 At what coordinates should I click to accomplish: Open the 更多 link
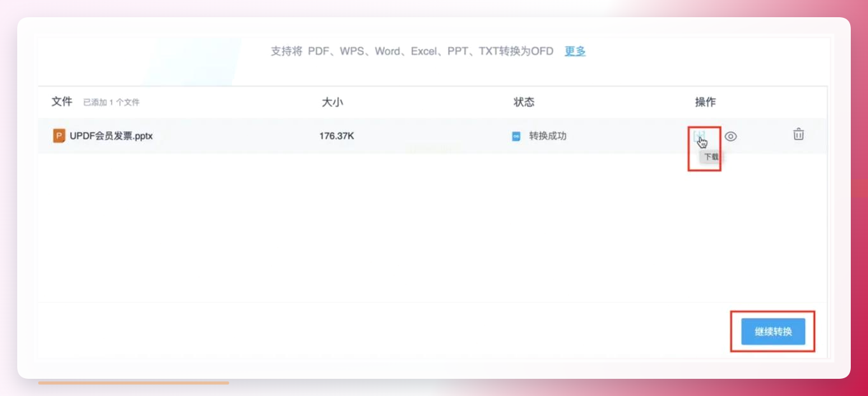pyautogui.click(x=575, y=51)
